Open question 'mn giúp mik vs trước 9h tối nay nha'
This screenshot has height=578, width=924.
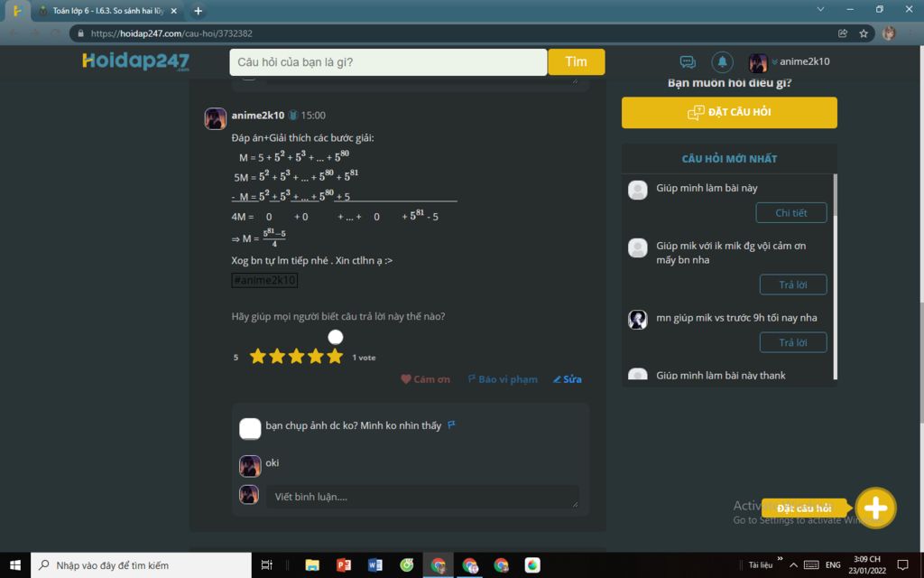point(736,318)
